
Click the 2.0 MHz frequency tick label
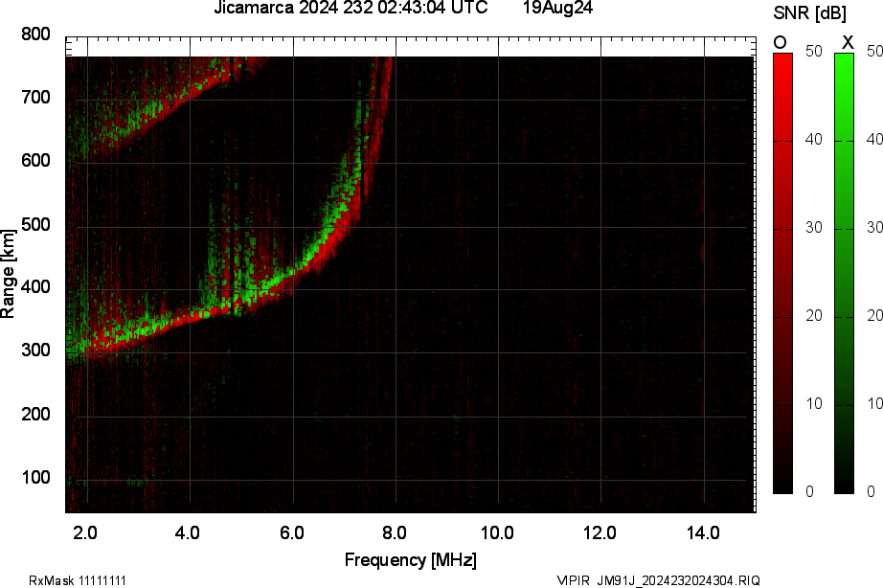click(86, 532)
